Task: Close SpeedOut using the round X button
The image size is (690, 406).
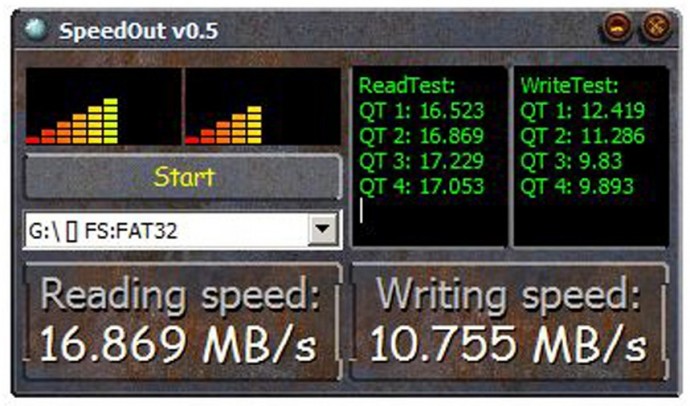Action: point(655,26)
